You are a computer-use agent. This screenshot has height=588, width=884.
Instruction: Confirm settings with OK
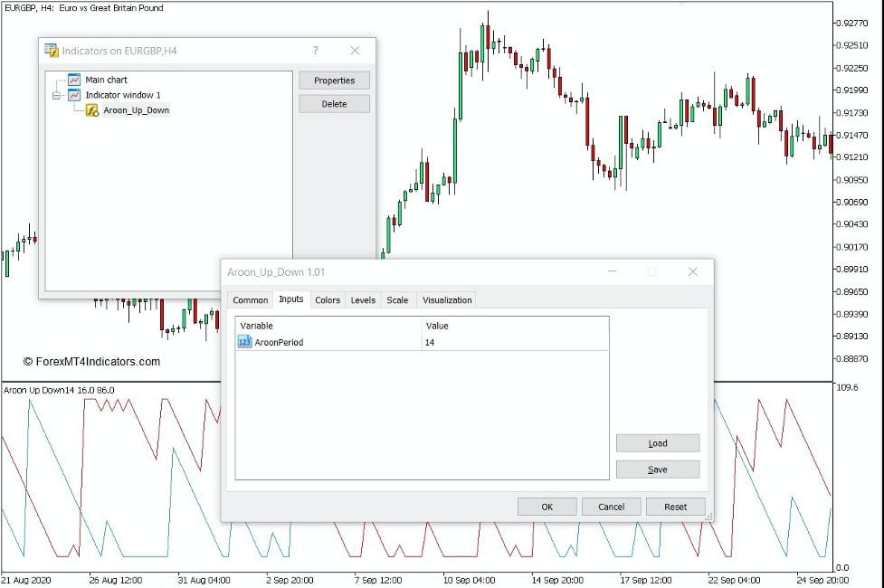click(547, 507)
